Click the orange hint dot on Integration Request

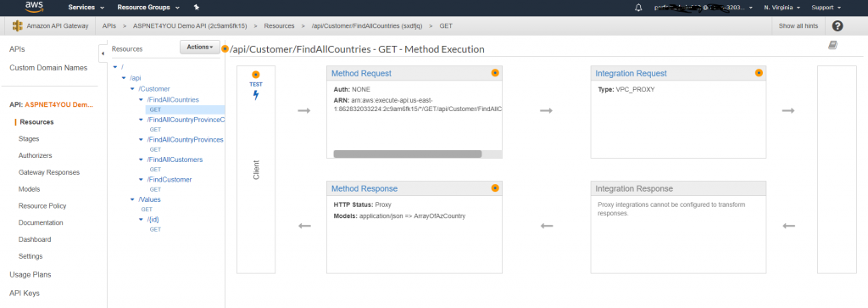tap(759, 73)
